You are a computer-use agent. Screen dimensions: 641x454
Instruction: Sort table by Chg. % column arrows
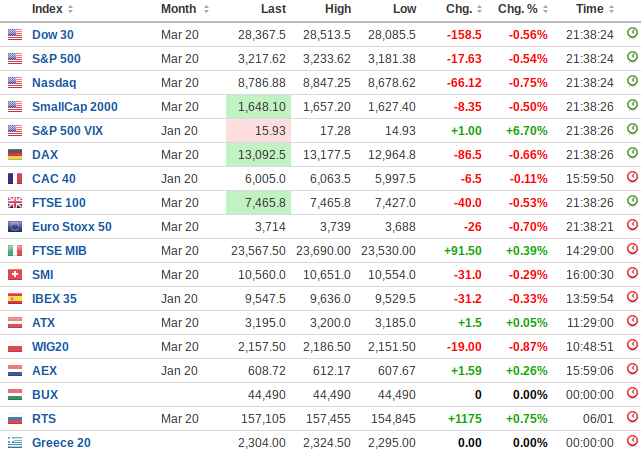545,9
